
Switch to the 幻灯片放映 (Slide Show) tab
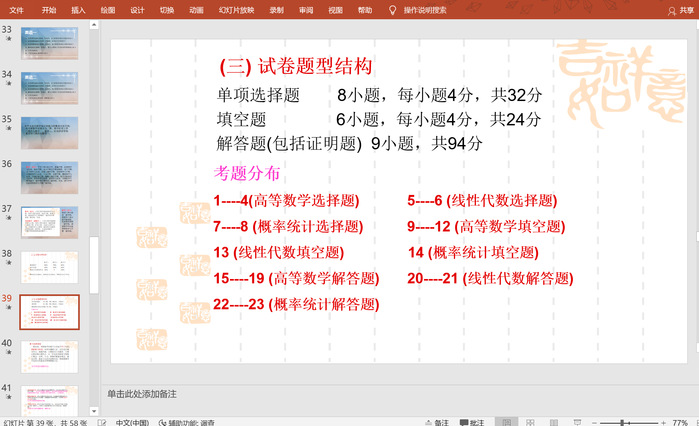[235, 9]
